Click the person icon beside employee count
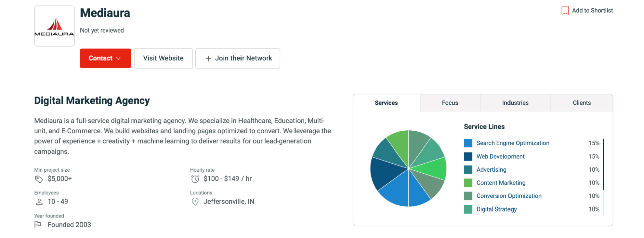Viewport: 644px width, 238px height. tap(39, 202)
